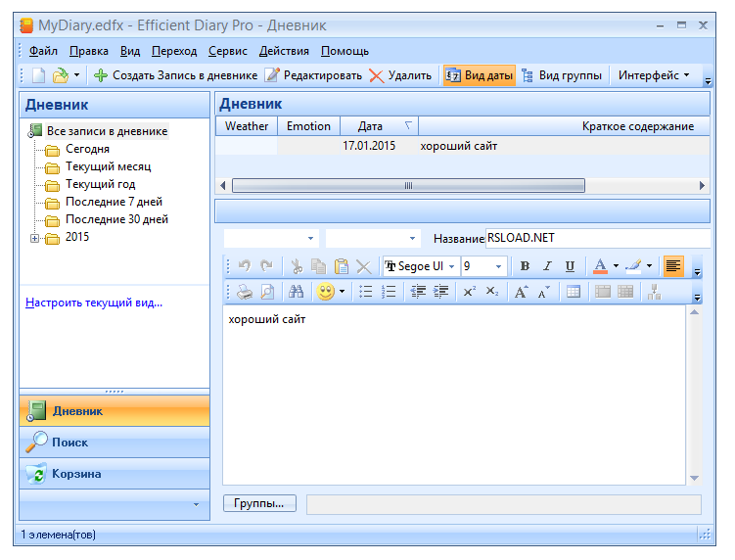Toggle Вид даты view
The width and height of the screenshot is (735, 560).
[479, 75]
